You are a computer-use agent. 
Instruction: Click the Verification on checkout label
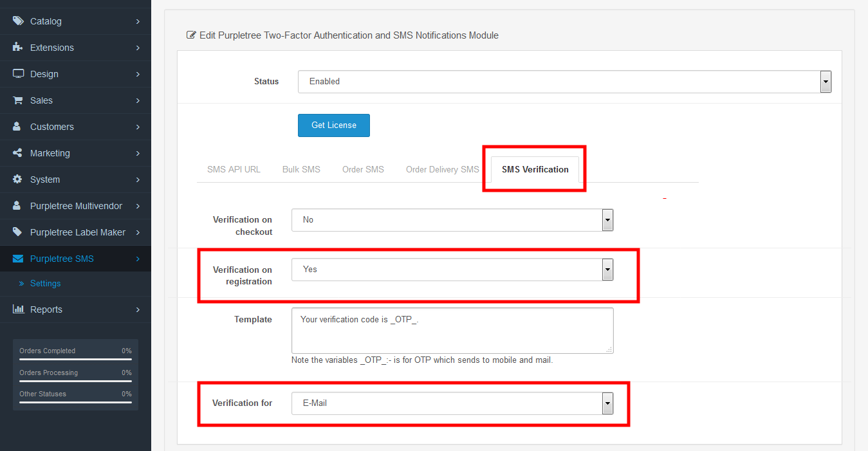[x=243, y=226]
